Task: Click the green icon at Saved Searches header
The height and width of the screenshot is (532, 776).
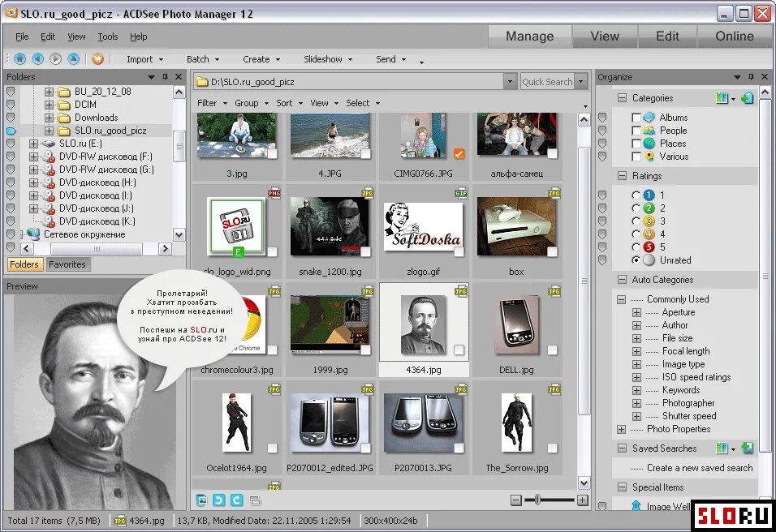Action: click(748, 448)
